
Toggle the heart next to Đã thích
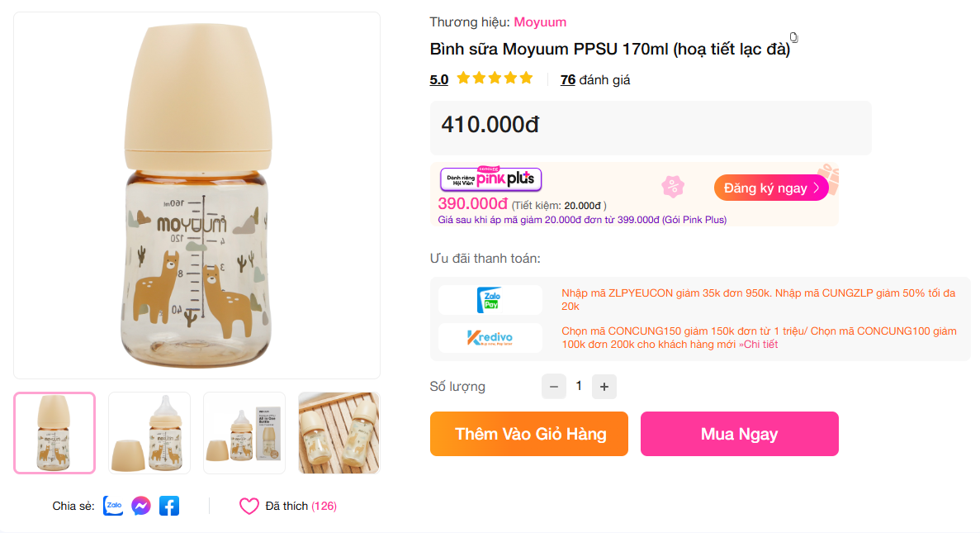249,505
